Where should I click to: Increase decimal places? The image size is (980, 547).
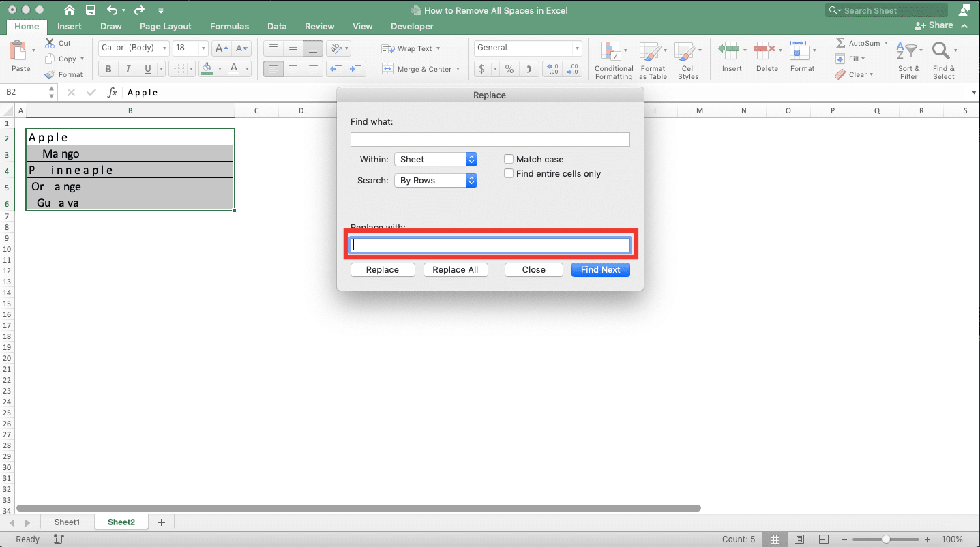[553, 69]
